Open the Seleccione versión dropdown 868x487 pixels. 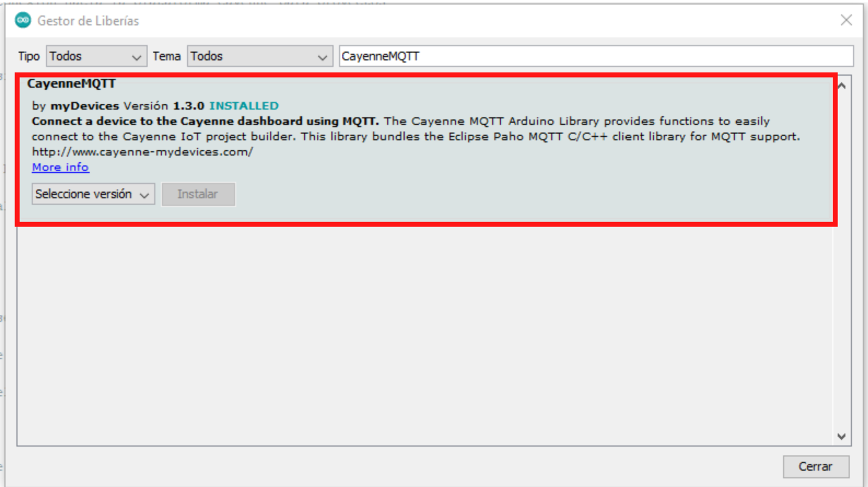pyautogui.click(x=93, y=194)
